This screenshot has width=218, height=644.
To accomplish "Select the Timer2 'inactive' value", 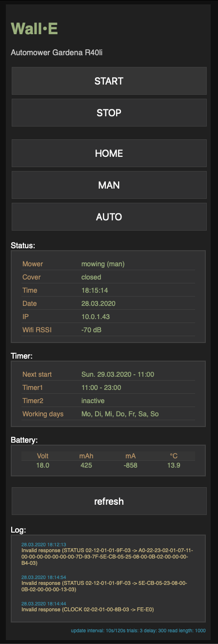I will point(93,401).
